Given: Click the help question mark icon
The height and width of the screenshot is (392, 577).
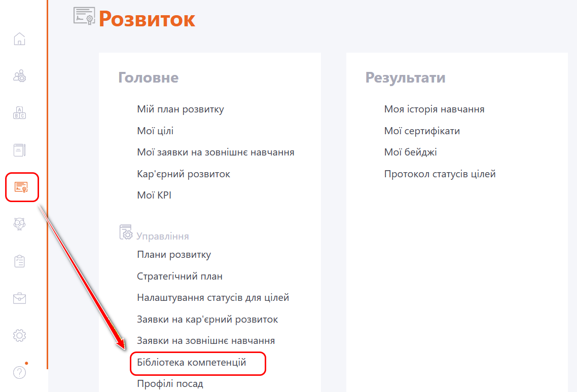Looking at the screenshot, I should 19,373.
